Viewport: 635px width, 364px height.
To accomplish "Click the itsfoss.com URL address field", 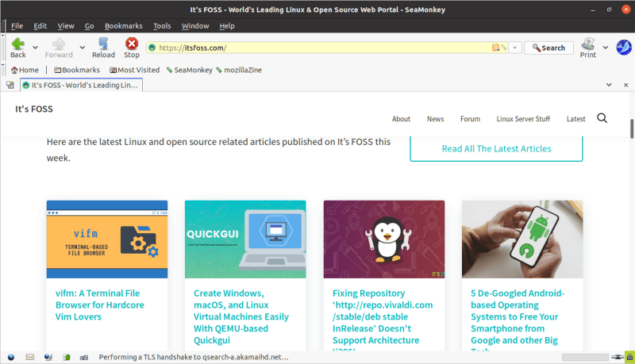I will 317,48.
